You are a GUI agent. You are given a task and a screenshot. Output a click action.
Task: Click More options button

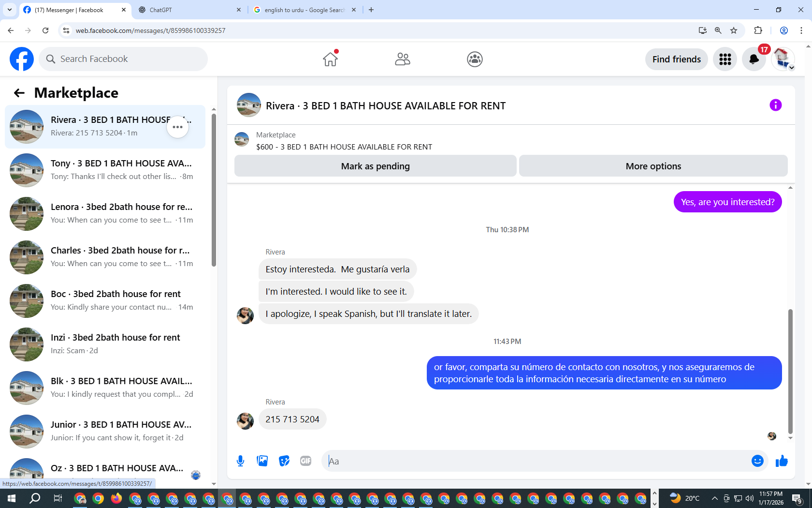[x=653, y=166]
